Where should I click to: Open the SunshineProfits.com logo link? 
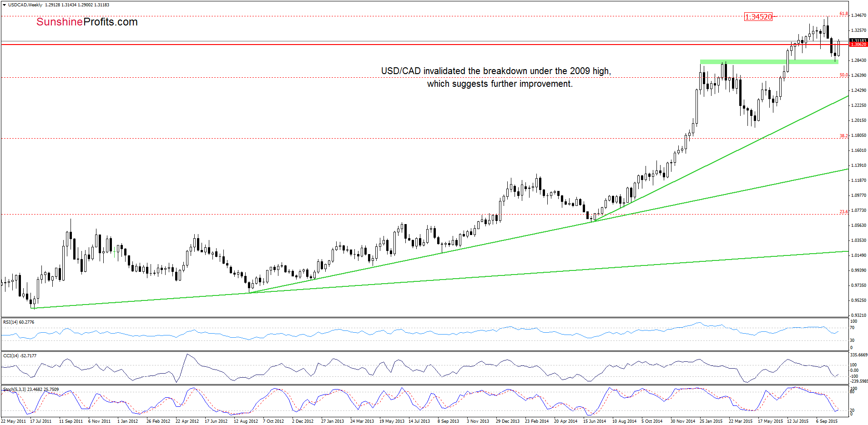coord(87,22)
